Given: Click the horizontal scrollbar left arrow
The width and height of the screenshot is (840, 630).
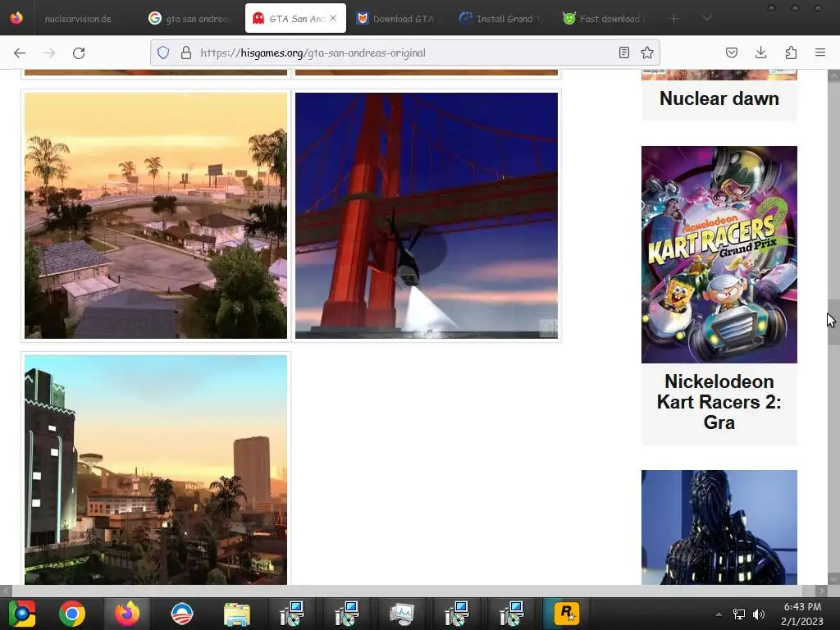Looking at the screenshot, I should pos(6,591).
